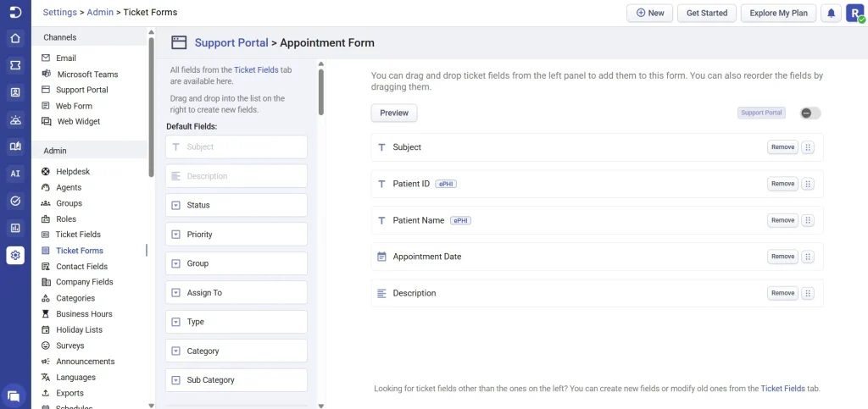Select the Assign To default field
Viewport: 868px width, 409px height.
pos(236,292)
